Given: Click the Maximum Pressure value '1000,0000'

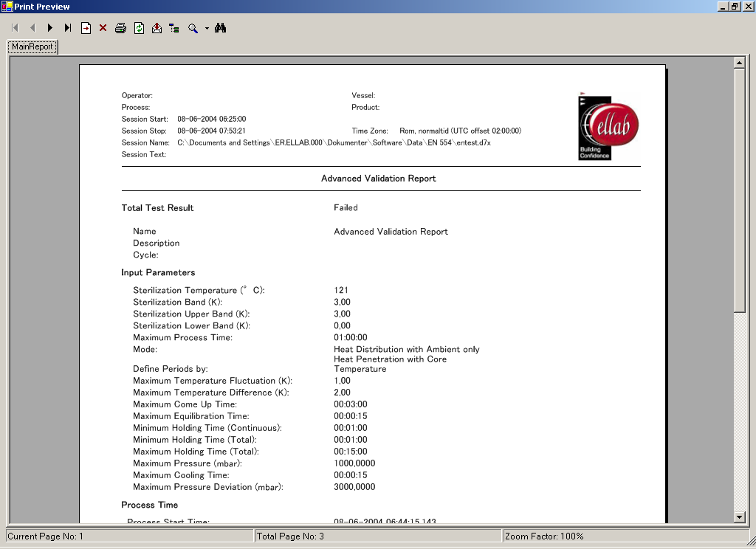Looking at the screenshot, I should point(354,463).
